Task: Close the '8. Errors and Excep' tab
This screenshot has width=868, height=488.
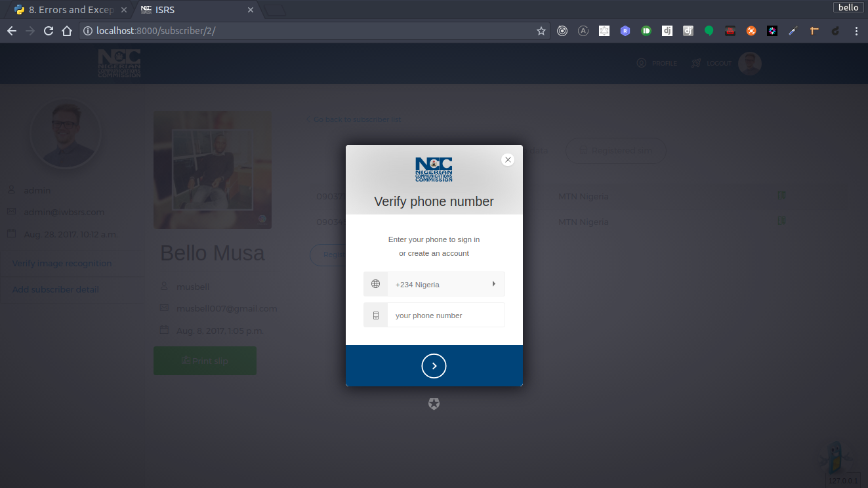Action: pos(124,10)
